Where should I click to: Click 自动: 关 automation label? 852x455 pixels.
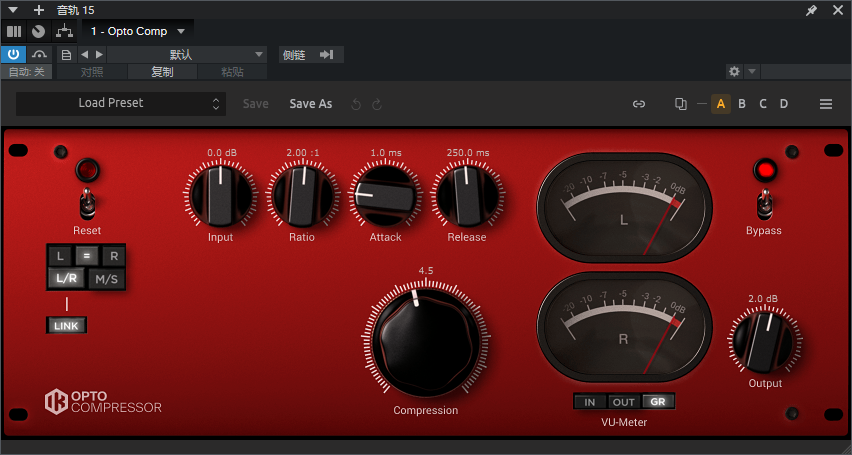[x=27, y=72]
